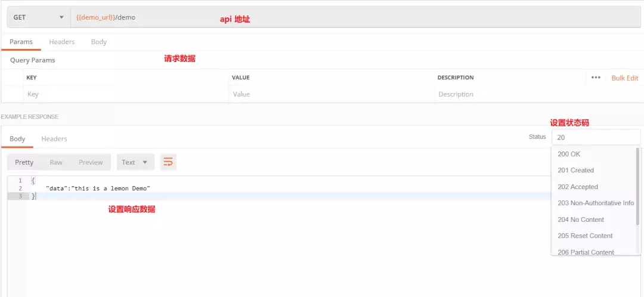Click the DESCRIPTION column header
644x297 pixels.
[x=456, y=77]
